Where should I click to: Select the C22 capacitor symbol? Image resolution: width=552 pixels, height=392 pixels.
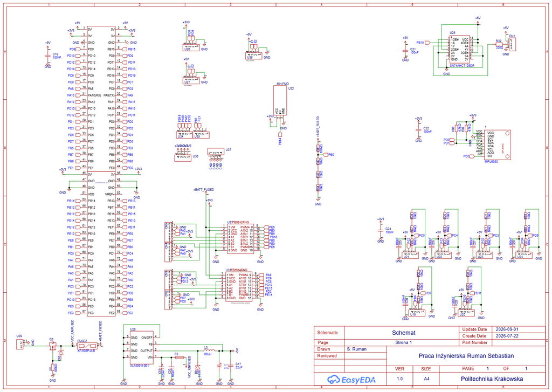coord(418,129)
